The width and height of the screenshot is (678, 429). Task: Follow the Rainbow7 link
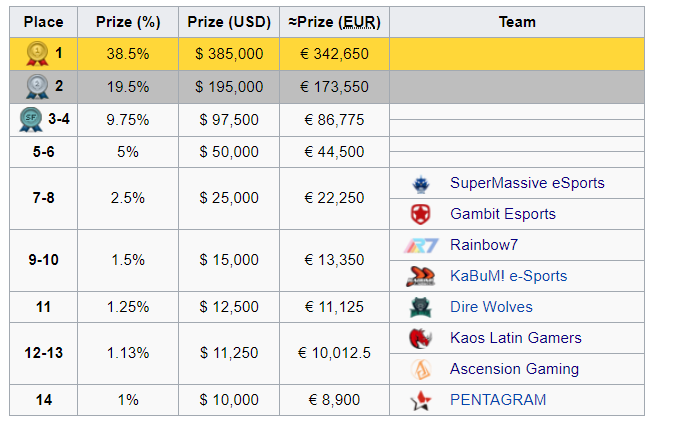click(484, 245)
